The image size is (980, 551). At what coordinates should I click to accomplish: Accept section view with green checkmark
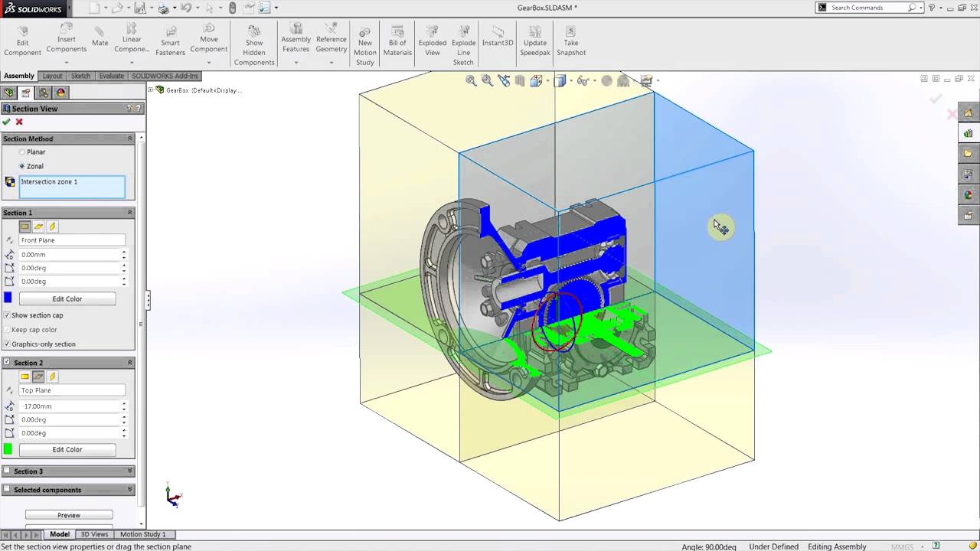[x=7, y=122]
